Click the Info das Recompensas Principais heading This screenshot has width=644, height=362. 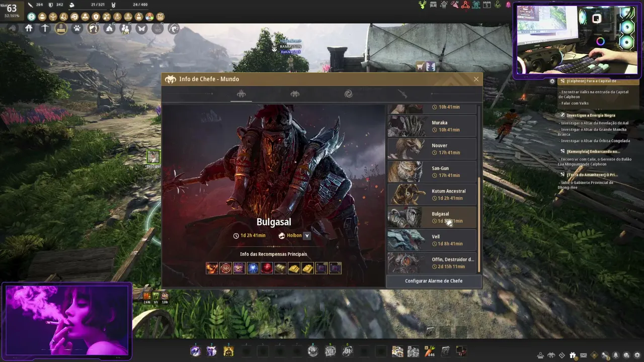pos(274,254)
